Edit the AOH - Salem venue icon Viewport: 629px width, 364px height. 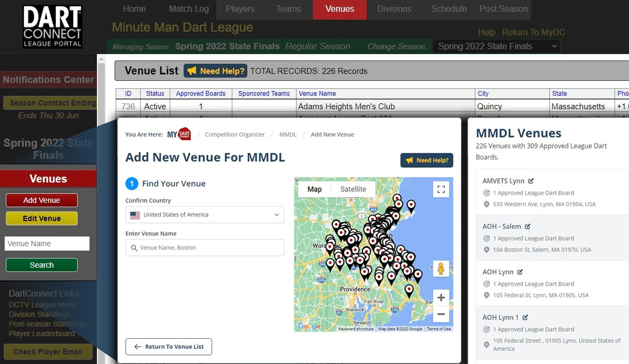click(x=527, y=226)
